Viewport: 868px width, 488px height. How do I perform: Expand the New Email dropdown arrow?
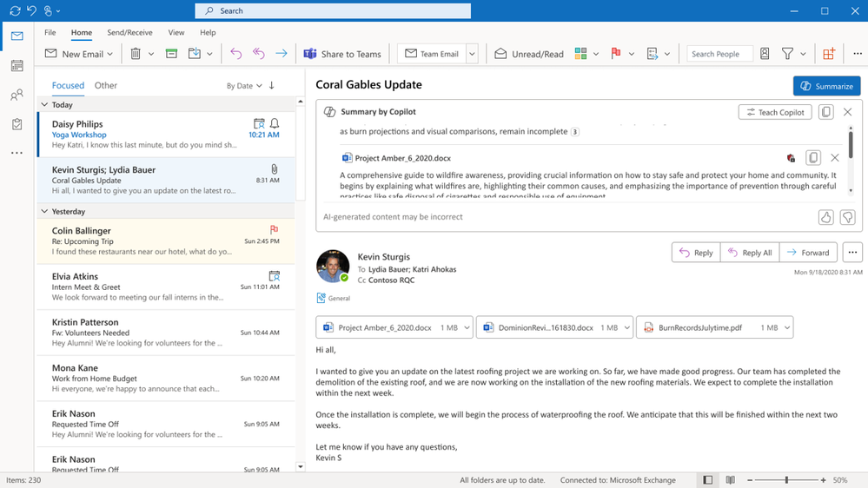tap(110, 54)
